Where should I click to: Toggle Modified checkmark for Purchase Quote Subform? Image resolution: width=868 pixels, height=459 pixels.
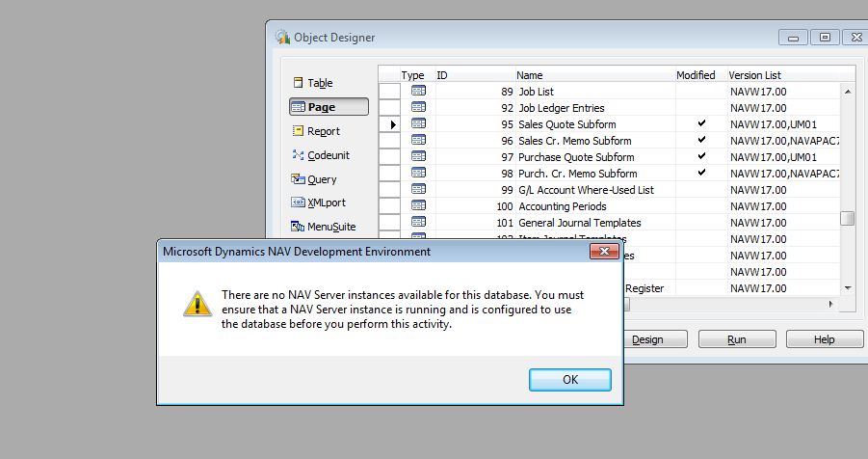(x=701, y=156)
